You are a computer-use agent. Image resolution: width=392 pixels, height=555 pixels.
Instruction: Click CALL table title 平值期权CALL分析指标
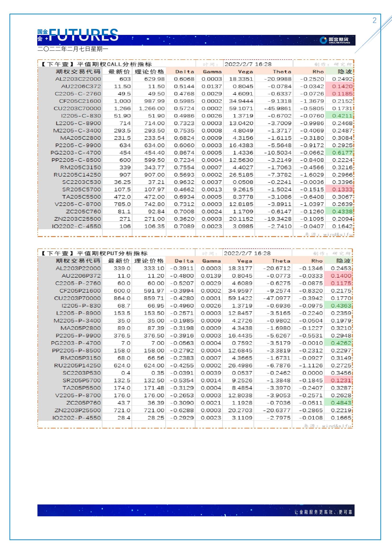coord(114,64)
